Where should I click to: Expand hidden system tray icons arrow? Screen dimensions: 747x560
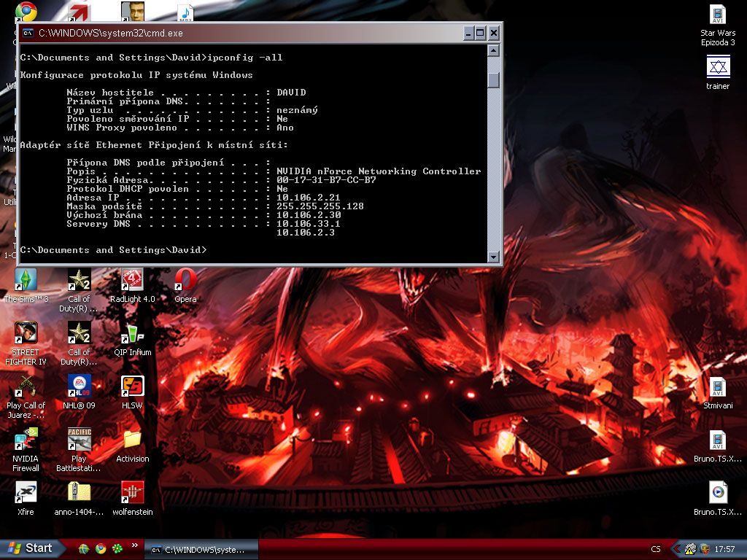676,549
